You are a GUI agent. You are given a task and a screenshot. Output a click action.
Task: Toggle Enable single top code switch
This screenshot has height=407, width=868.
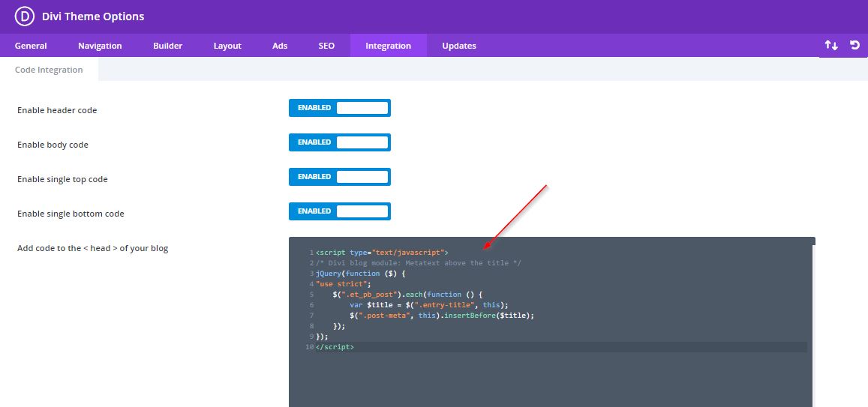point(339,176)
